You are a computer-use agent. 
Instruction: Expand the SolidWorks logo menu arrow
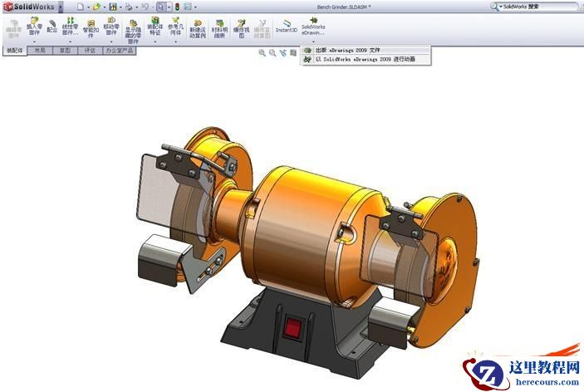(x=61, y=7)
